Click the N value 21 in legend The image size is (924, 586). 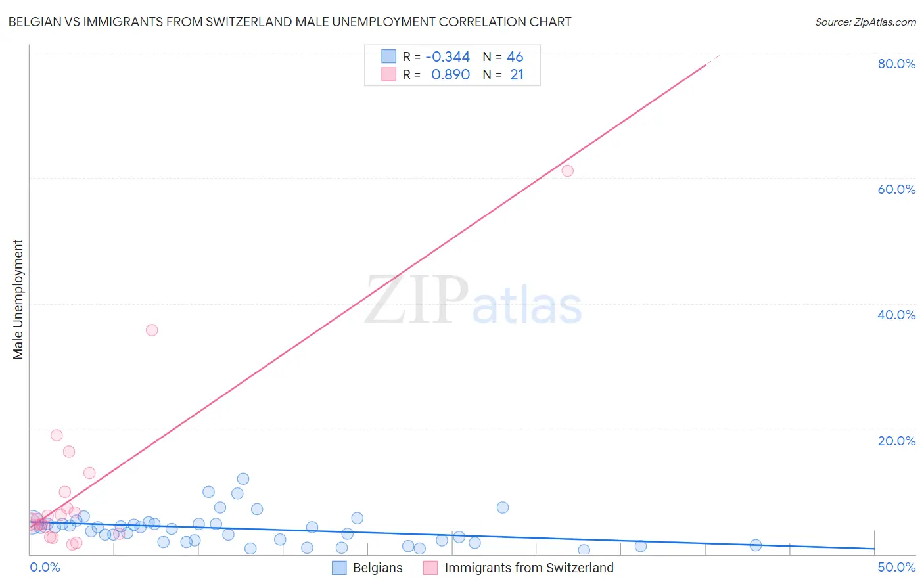(517, 74)
